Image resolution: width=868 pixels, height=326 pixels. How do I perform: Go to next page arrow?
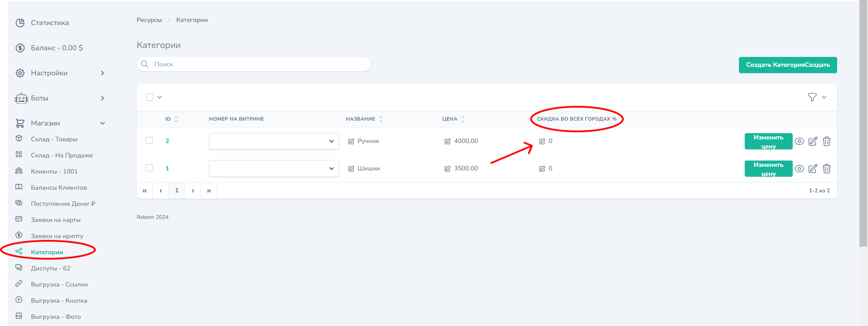tap(193, 191)
